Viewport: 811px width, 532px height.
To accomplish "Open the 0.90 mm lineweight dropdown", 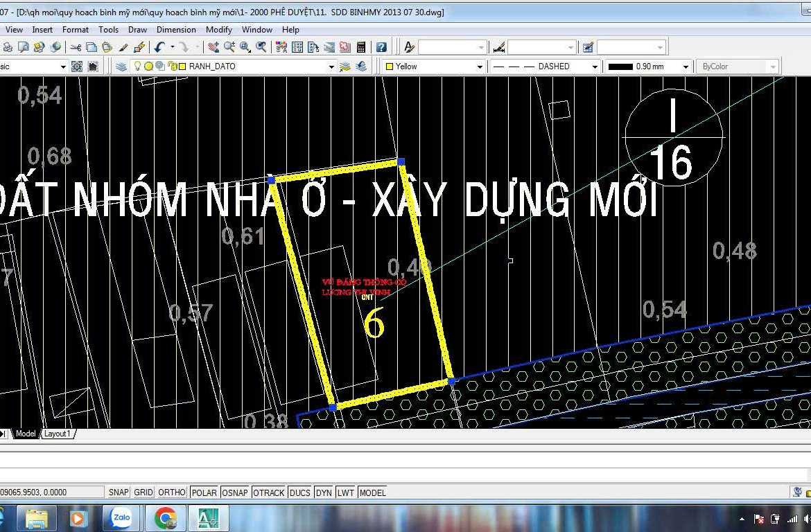I will click(686, 66).
